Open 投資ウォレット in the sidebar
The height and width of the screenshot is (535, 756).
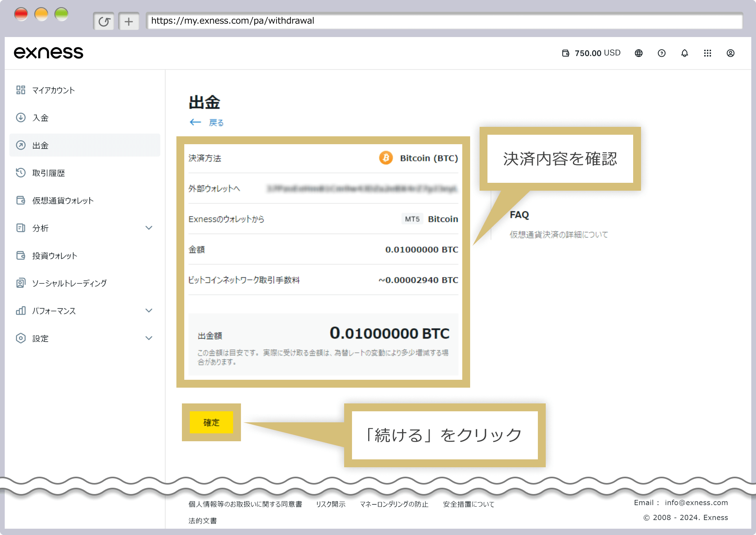[55, 256]
